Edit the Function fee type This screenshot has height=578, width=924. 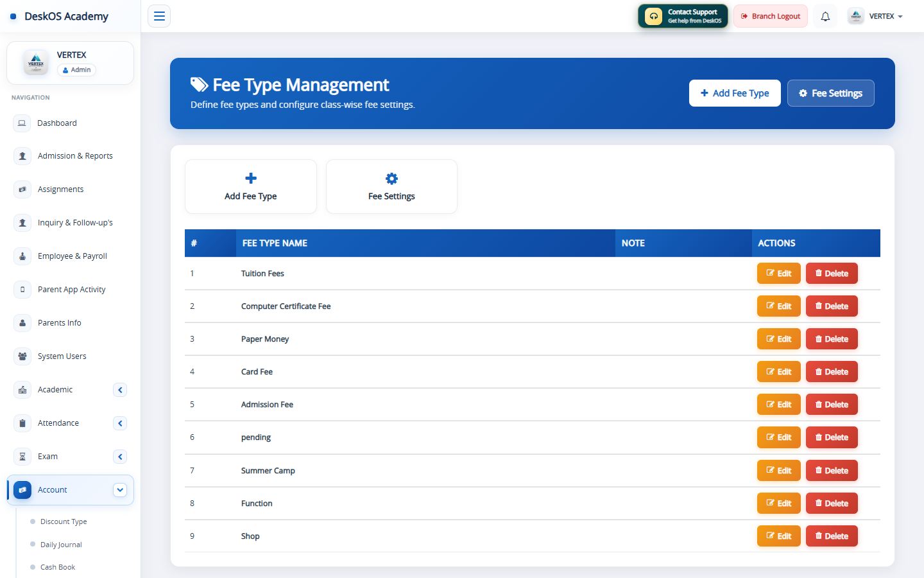pos(779,504)
